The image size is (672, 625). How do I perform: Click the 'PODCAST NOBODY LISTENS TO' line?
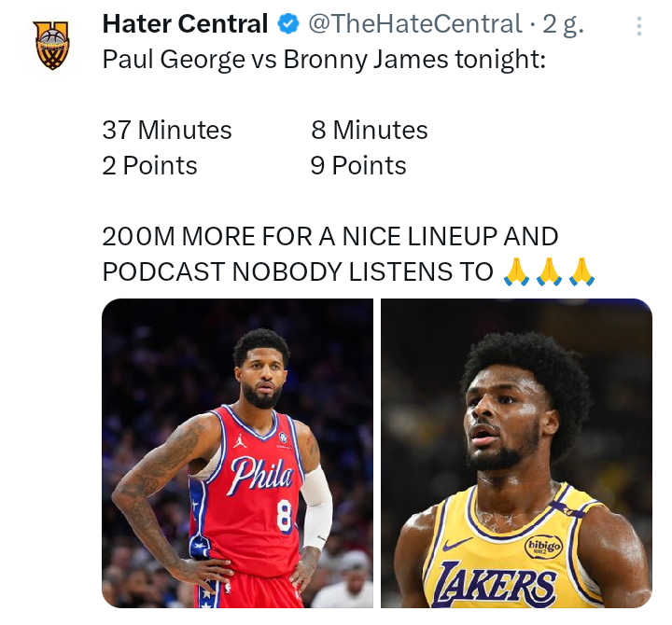pyautogui.click(x=298, y=271)
